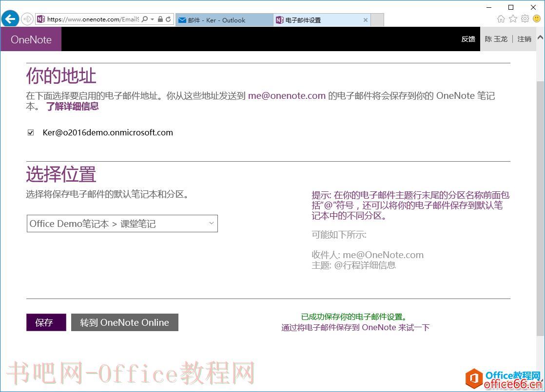This screenshot has width=545, height=392.
Task: Open favorites star icon
Action: pyautogui.click(x=513, y=19)
